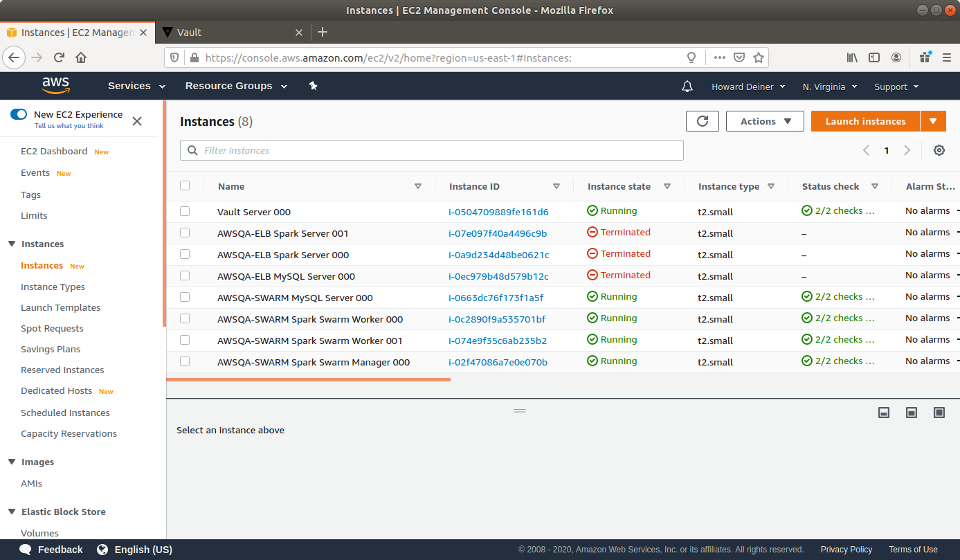Click Firefox back arrow button
The image size is (960, 560).
click(15, 57)
